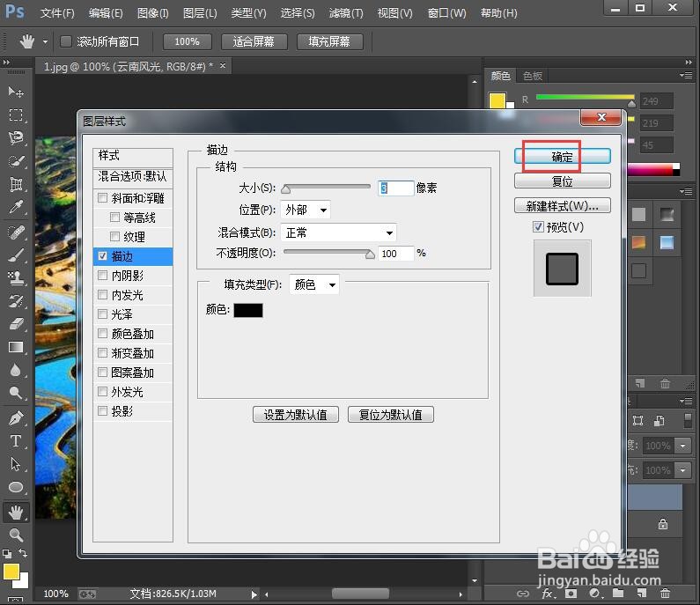The height and width of the screenshot is (605, 700).
Task: Select the Zoom tool
Action: 16,535
